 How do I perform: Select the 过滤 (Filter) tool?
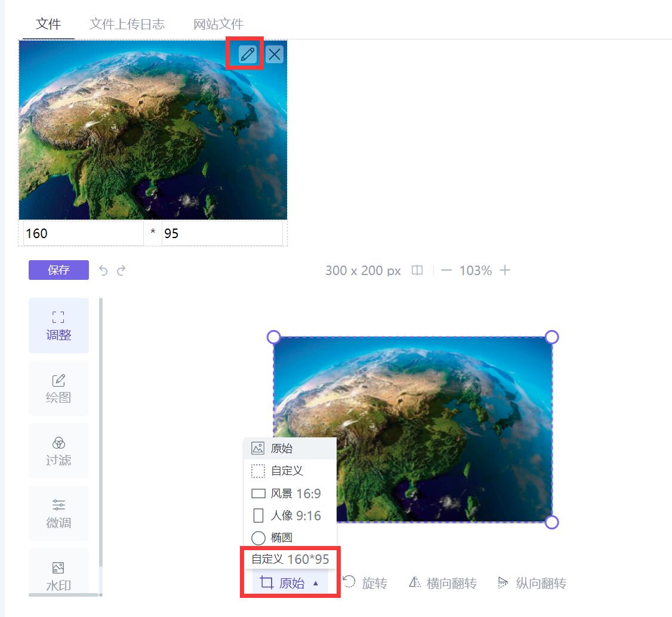(58, 451)
